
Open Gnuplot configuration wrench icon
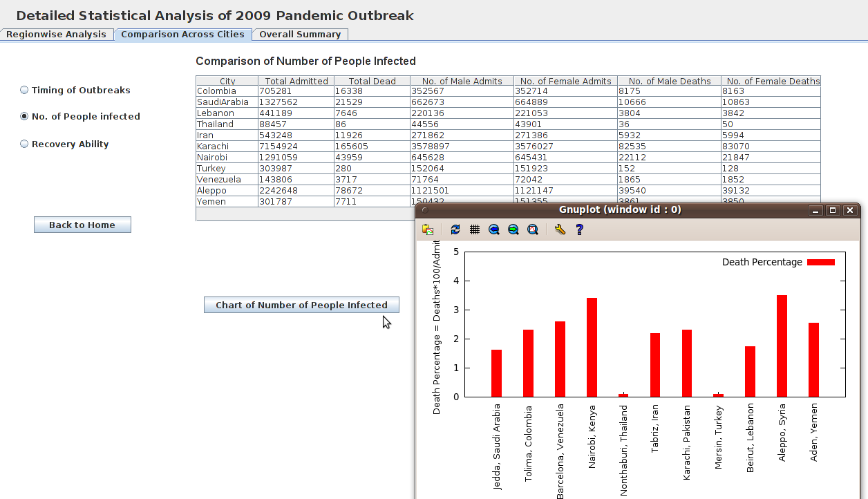point(560,229)
